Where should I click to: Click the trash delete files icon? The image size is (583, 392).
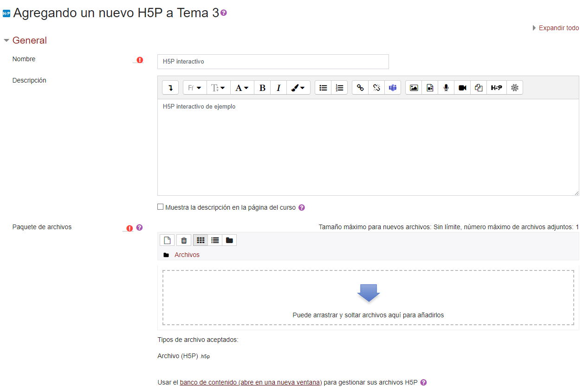pyautogui.click(x=184, y=240)
